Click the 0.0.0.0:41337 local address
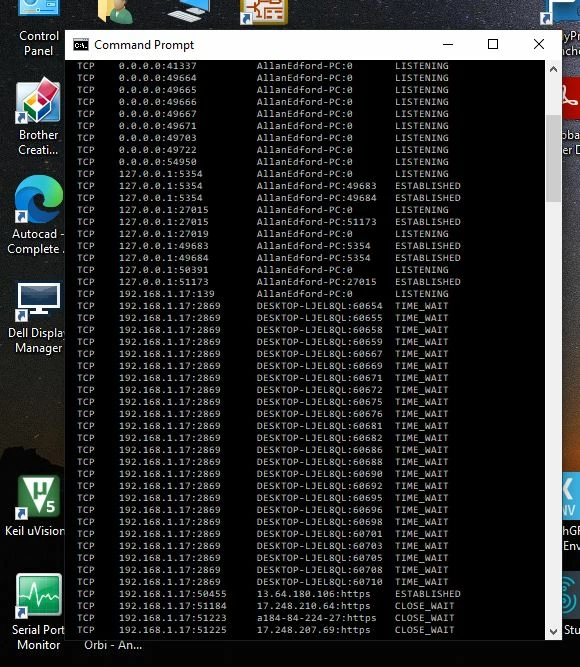580x667 pixels. click(157, 66)
